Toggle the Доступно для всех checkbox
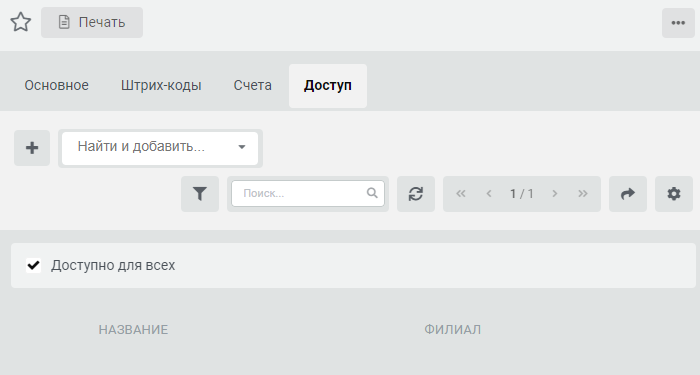Viewport: 700px width, 375px height. tap(33, 265)
